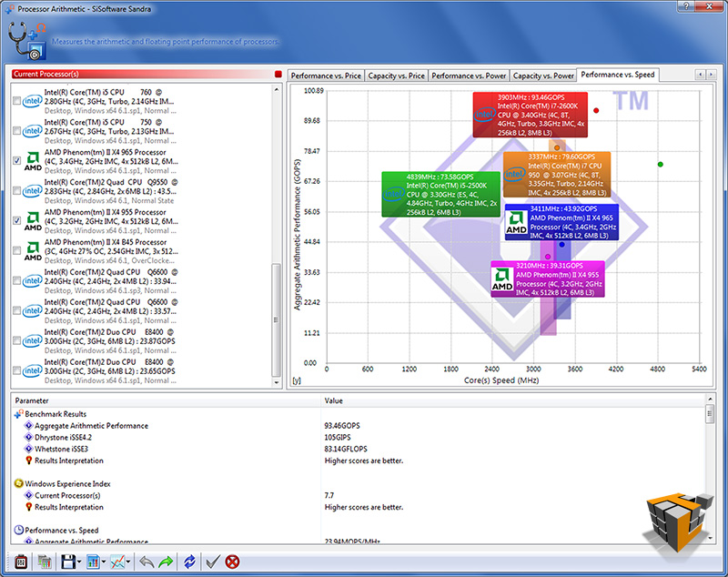Click the processor list scroll-down arrow
The width and height of the screenshot is (728, 577).
[277, 382]
